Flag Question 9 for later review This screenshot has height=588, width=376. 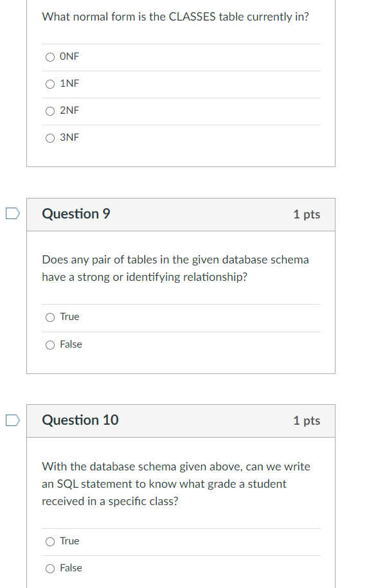(11, 213)
